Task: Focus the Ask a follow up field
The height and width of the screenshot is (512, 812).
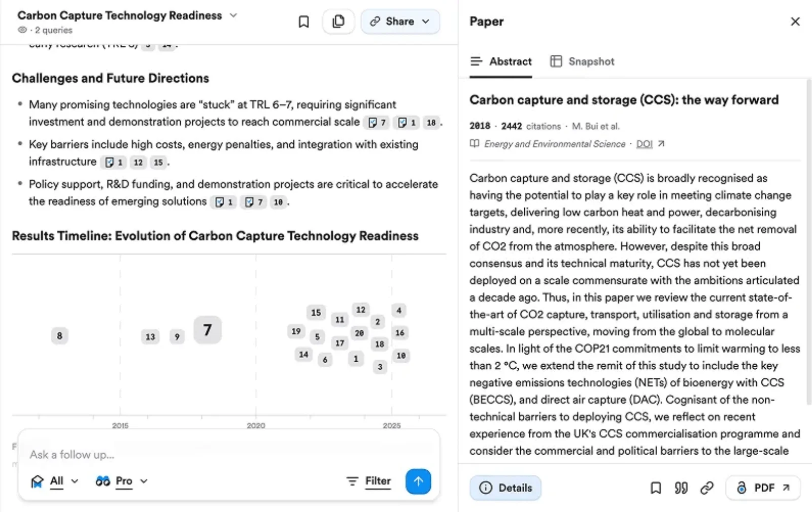Action: pos(203,455)
